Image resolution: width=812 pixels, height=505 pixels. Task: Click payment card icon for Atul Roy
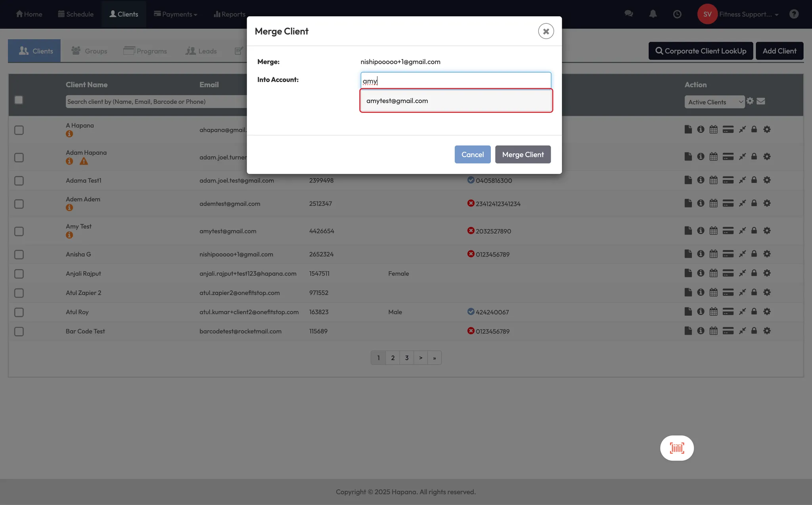pos(728,312)
